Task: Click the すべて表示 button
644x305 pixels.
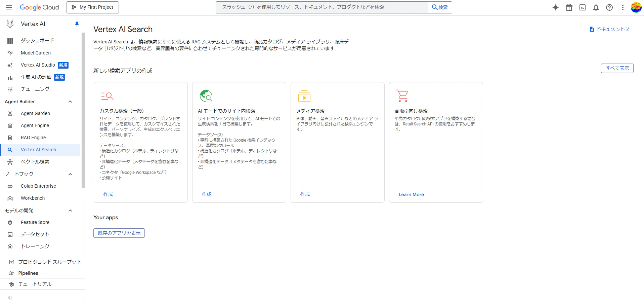Action: coord(617,68)
